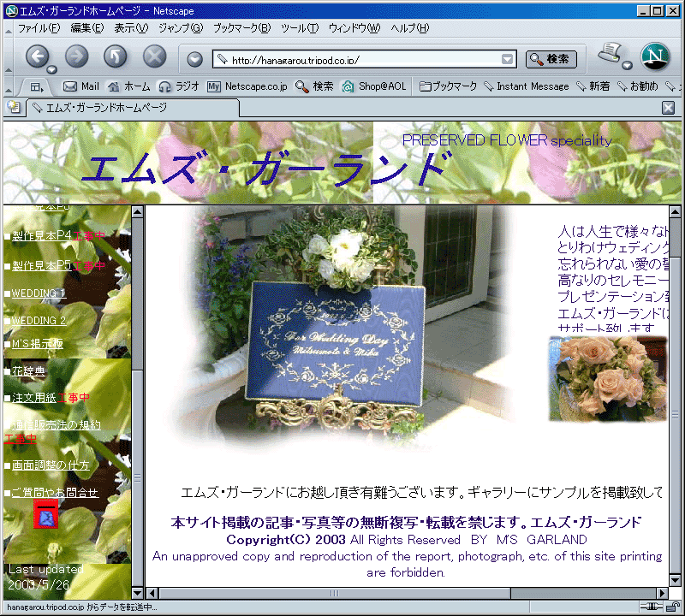Screen dimensions: 685x616
Task: Click the page icon beside the URL
Action: point(223,59)
